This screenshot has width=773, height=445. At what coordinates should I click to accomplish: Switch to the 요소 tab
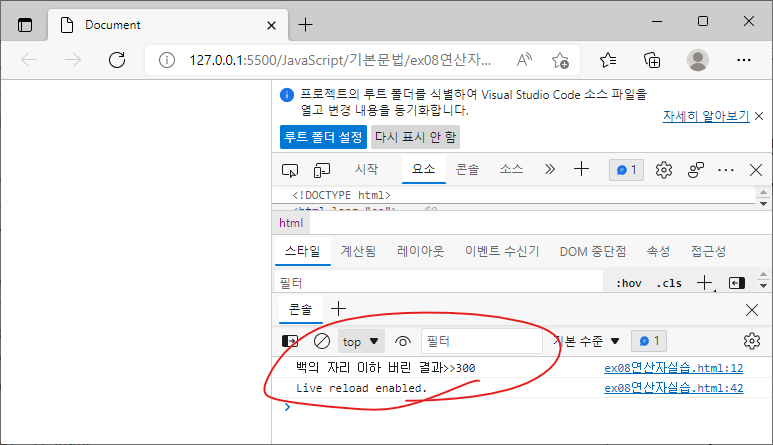pyautogui.click(x=423, y=169)
